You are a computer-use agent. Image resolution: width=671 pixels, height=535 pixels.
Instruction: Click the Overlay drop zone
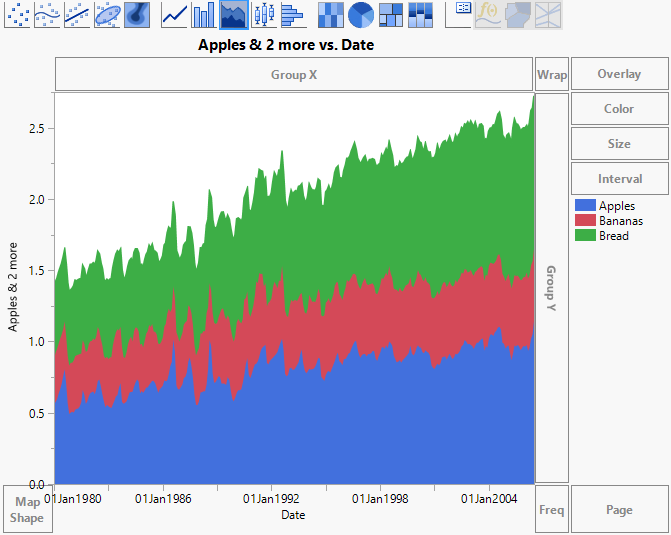pyautogui.click(x=619, y=74)
